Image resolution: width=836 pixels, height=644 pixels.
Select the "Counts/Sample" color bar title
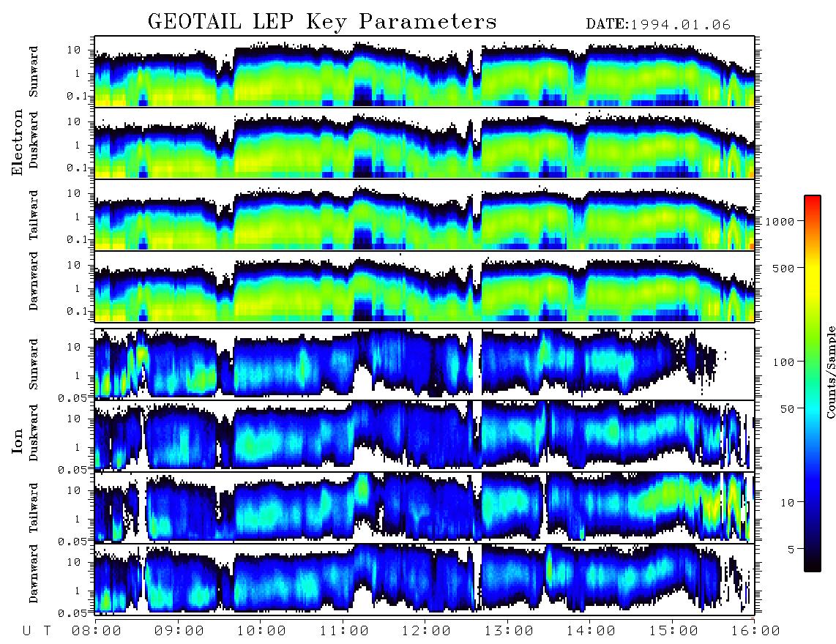[830, 372]
